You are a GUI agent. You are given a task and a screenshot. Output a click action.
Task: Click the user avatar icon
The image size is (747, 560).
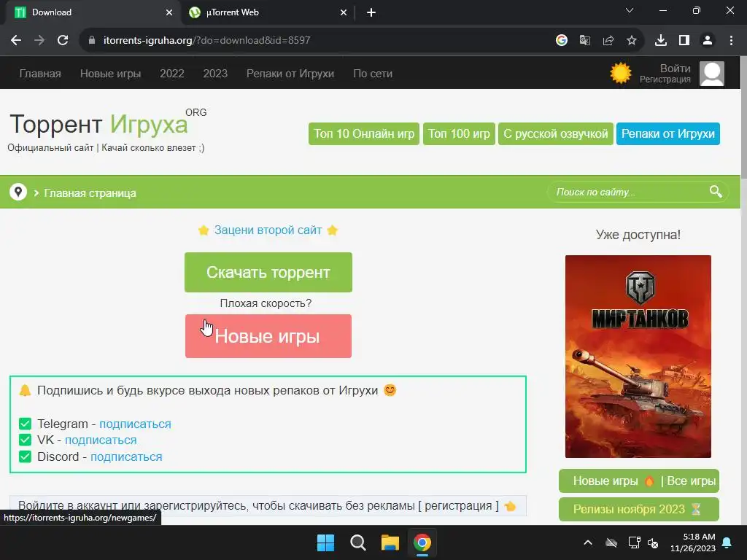point(712,74)
